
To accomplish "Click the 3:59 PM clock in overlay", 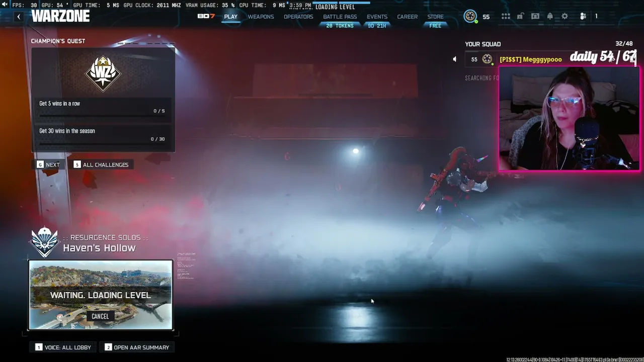I will tap(300, 6).
